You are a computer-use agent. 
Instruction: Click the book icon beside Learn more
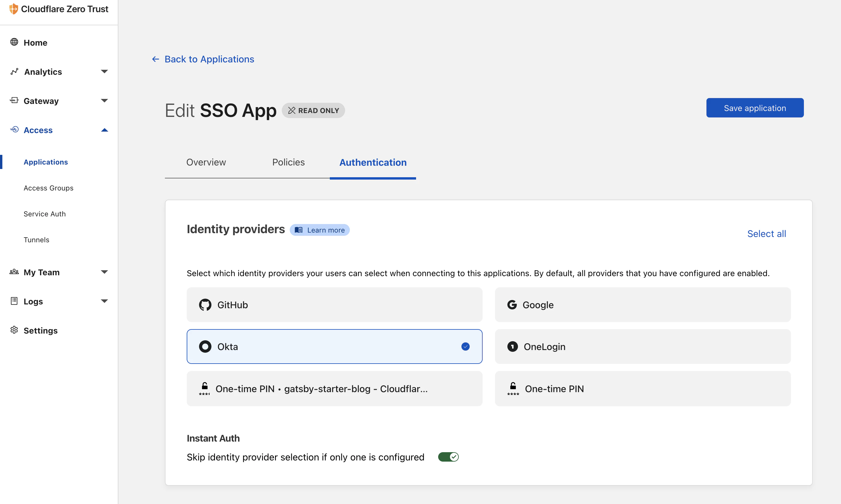pyautogui.click(x=299, y=230)
